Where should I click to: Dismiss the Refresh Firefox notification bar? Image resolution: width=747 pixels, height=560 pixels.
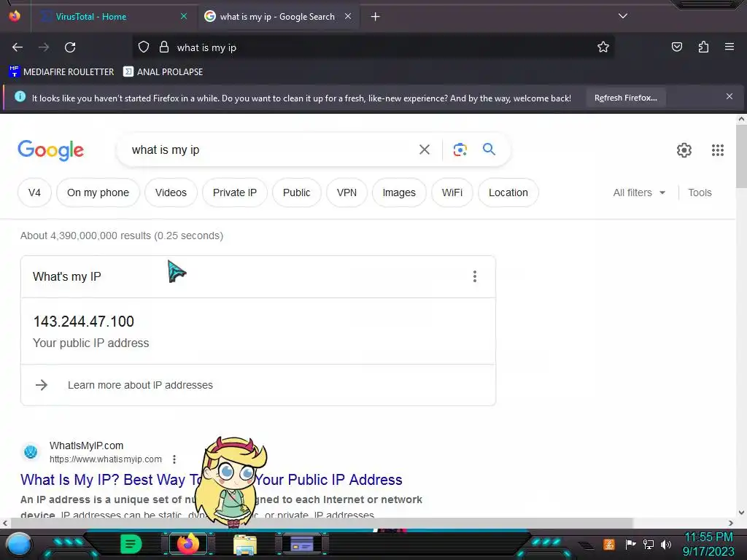[x=729, y=97]
